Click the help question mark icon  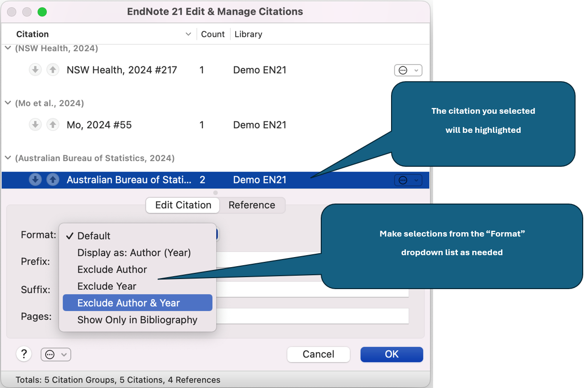(24, 354)
